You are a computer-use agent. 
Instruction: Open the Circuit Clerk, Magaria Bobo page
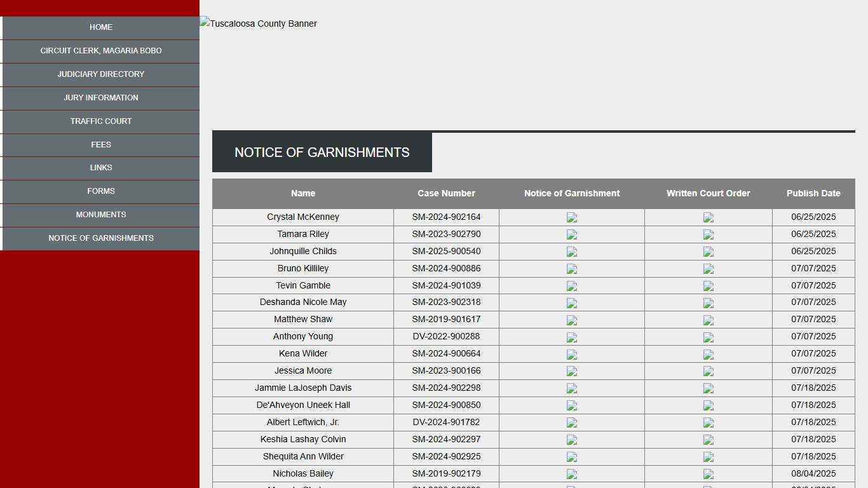coord(101,51)
